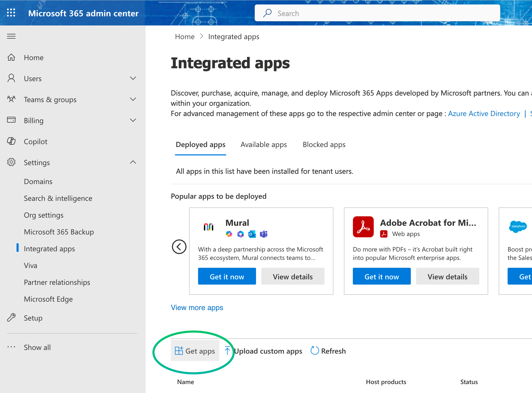
Task: Expand the Users menu chevron
Action: tap(133, 78)
